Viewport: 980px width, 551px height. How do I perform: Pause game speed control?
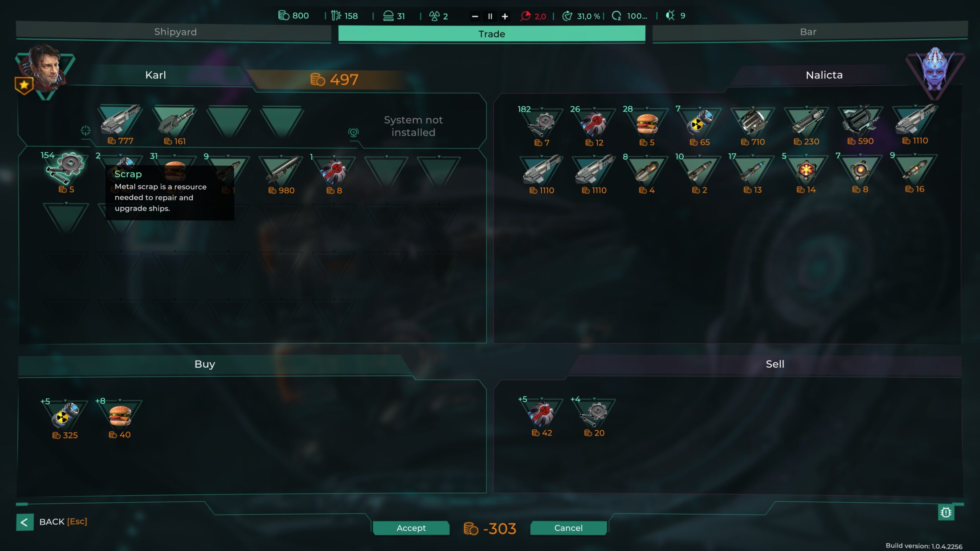click(490, 16)
